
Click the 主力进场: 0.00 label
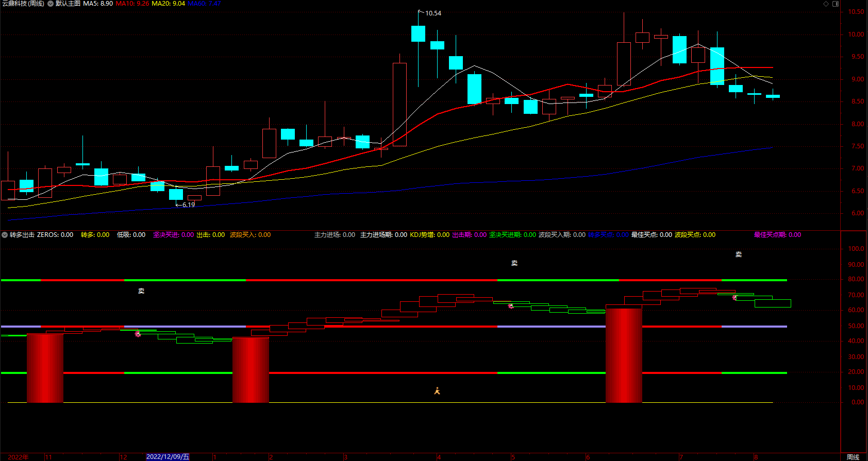[x=335, y=235]
